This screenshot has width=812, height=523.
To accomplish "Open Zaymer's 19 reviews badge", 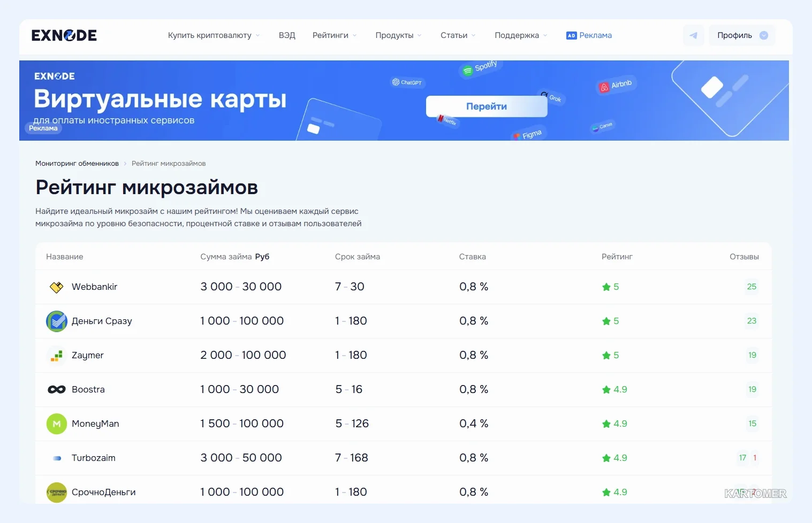I will click(752, 355).
